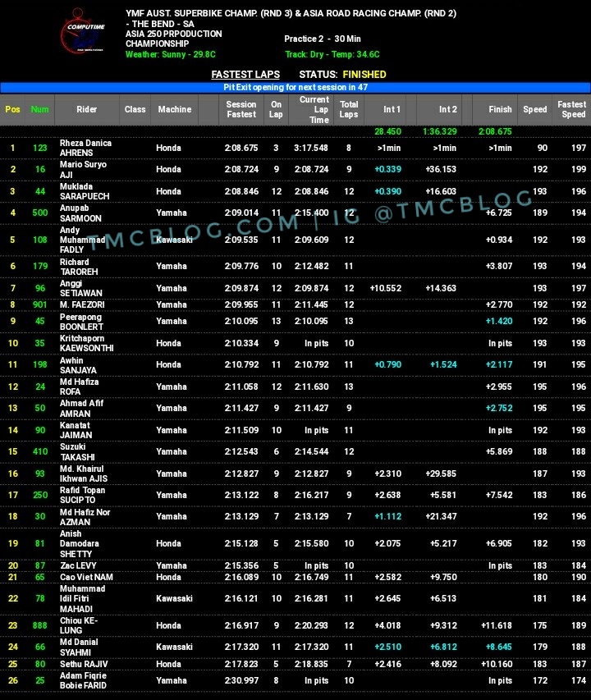Click the Speed column header
591x700 pixels.
pyautogui.click(x=534, y=109)
